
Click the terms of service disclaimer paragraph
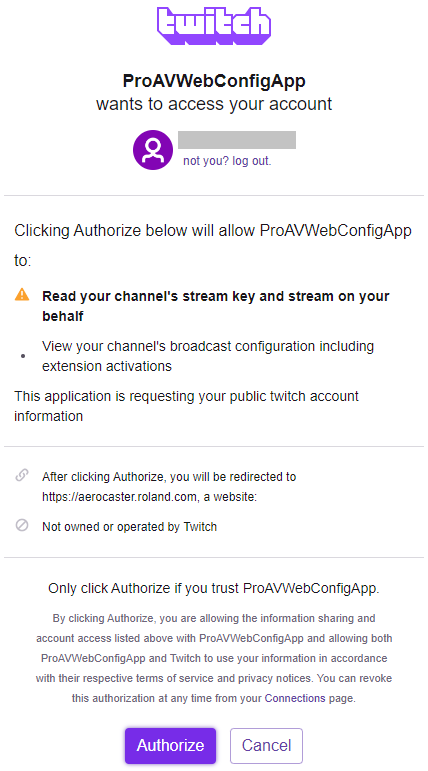(x=214, y=658)
